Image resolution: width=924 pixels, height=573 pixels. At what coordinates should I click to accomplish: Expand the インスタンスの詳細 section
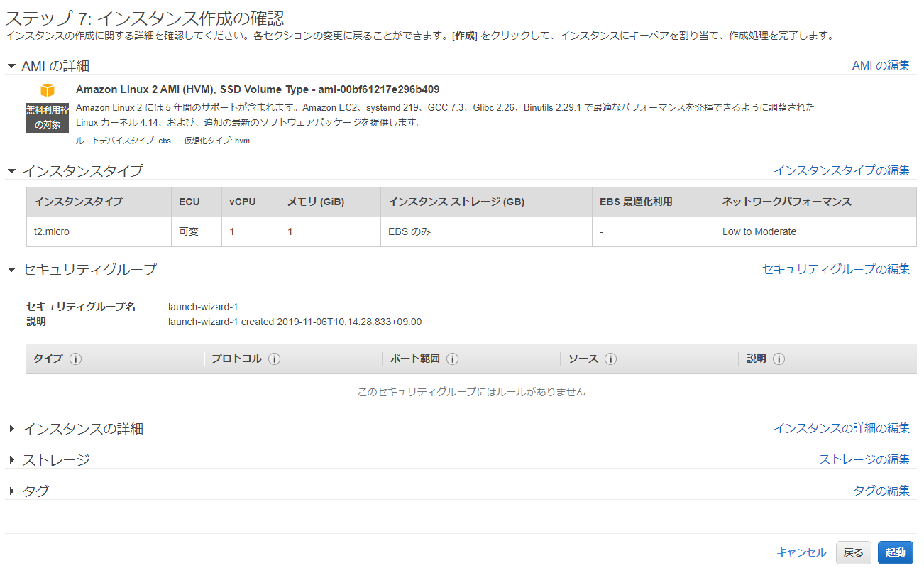coord(11,429)
